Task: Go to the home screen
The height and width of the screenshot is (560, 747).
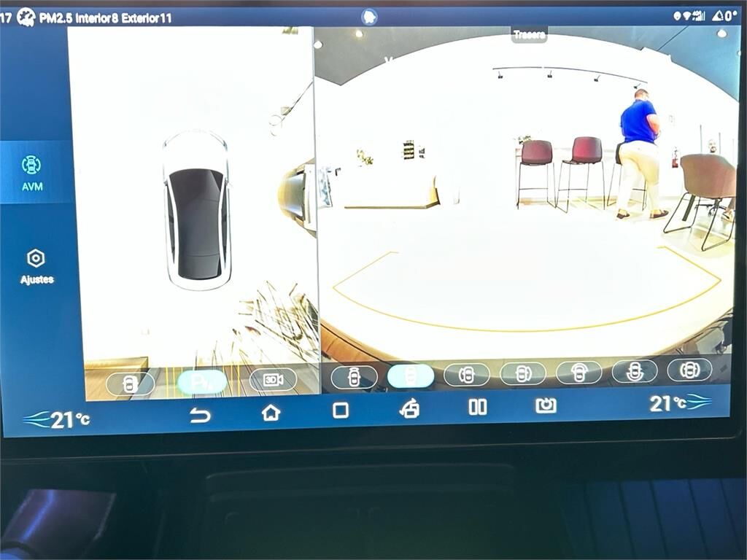Action: [271, 413]
